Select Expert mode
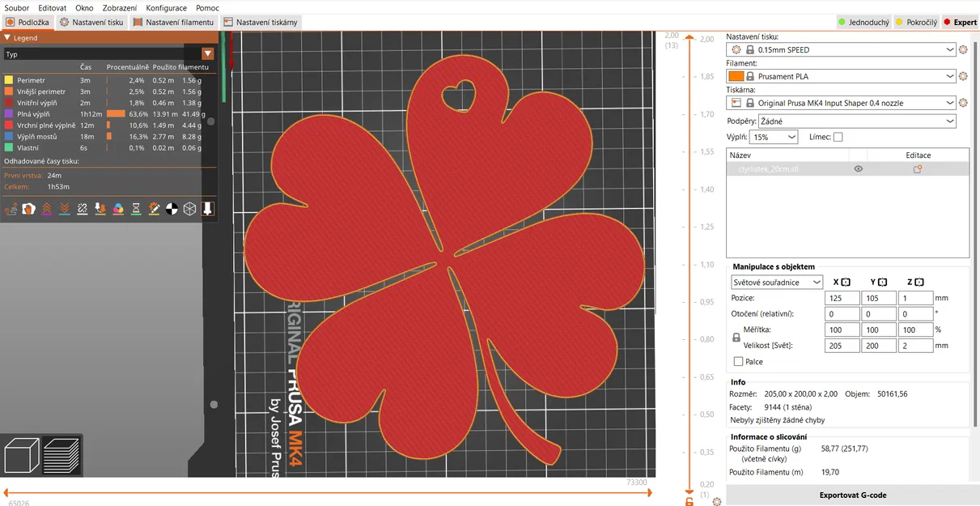 [960, 23]
